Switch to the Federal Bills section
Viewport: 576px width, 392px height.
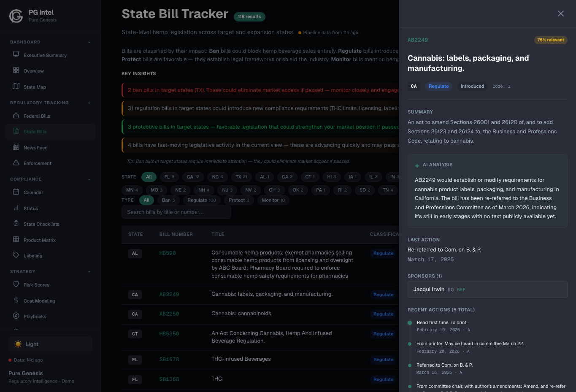point(37,116)
